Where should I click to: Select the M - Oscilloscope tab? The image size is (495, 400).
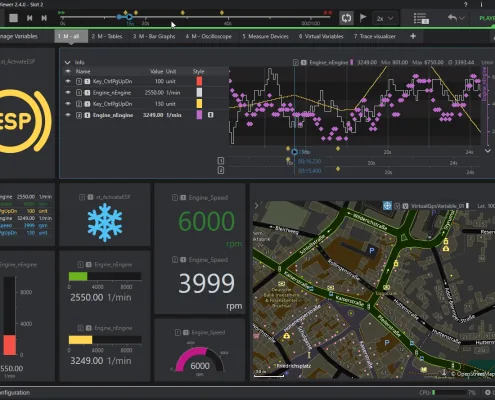pyautogui.click(x=209, y=36)
